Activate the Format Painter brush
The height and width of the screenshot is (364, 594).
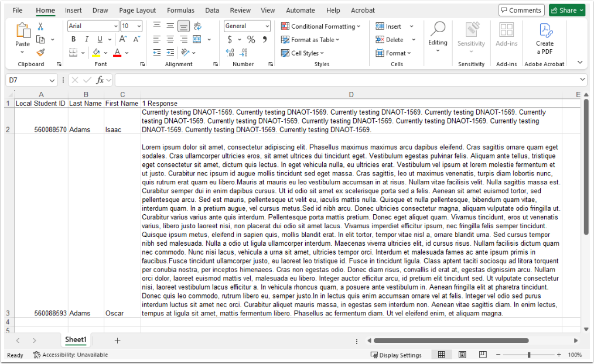(x=40, y=53)
